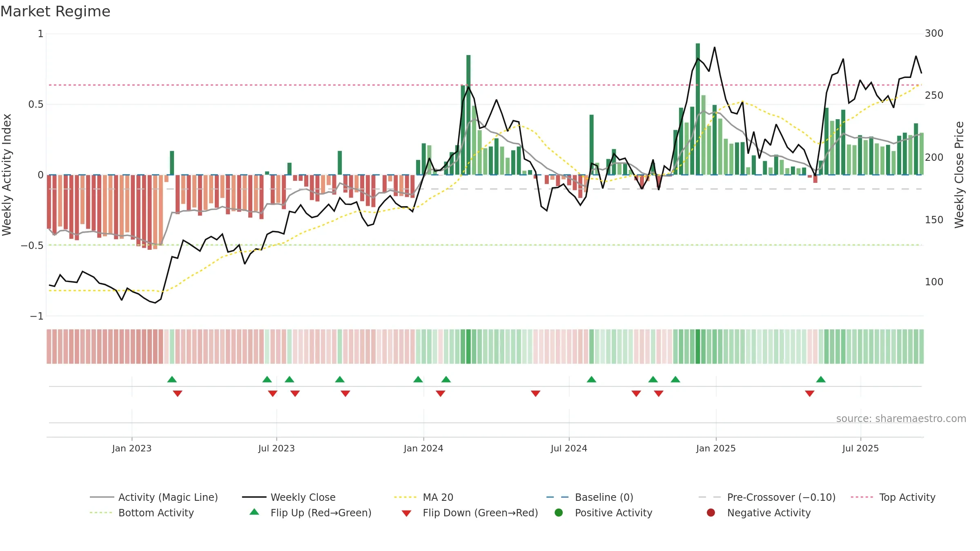
Task: Click the Jan 2024 axis label
Action: point(423,448)
